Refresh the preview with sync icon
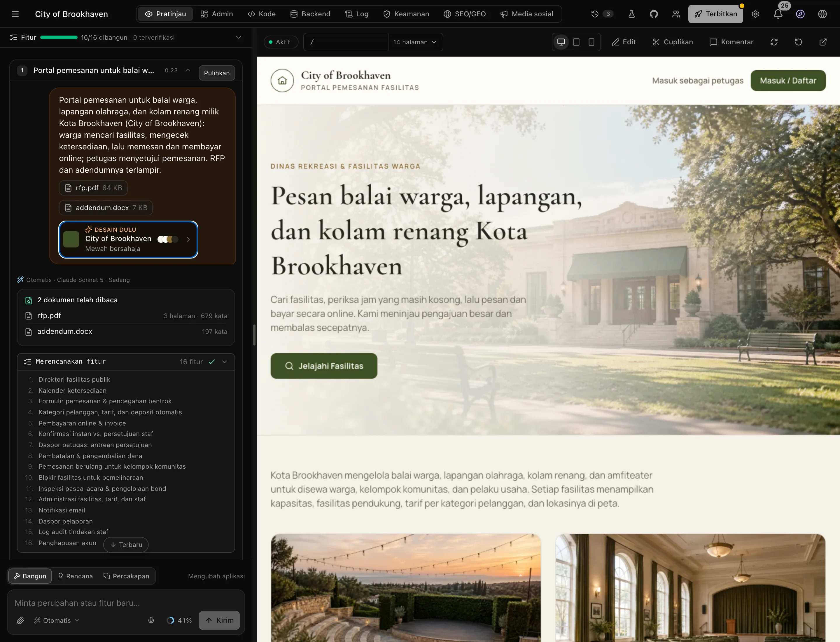The width and height of the screenshot is (840, 642). pos(774,42)
